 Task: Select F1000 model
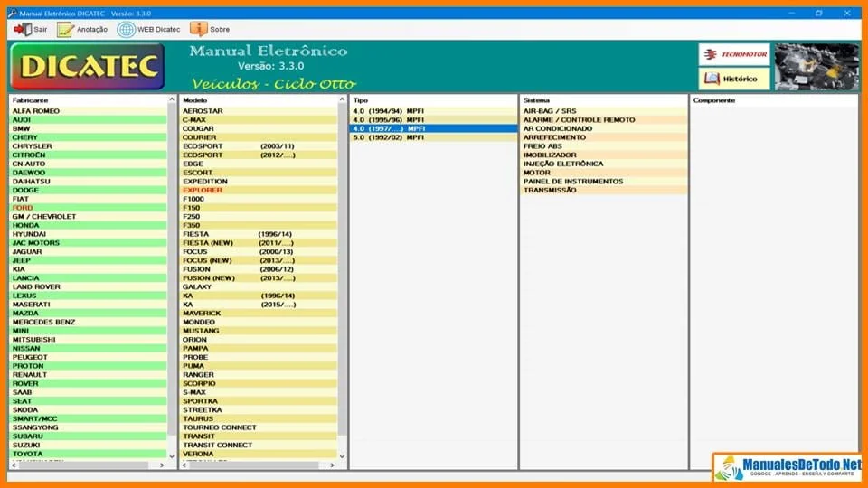point(259,199)
